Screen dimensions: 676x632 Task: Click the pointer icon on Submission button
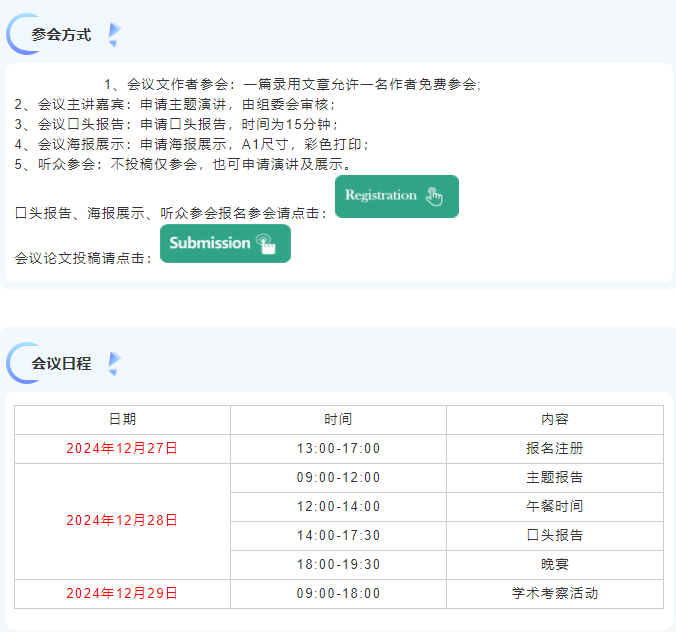(x=265, y=244)
